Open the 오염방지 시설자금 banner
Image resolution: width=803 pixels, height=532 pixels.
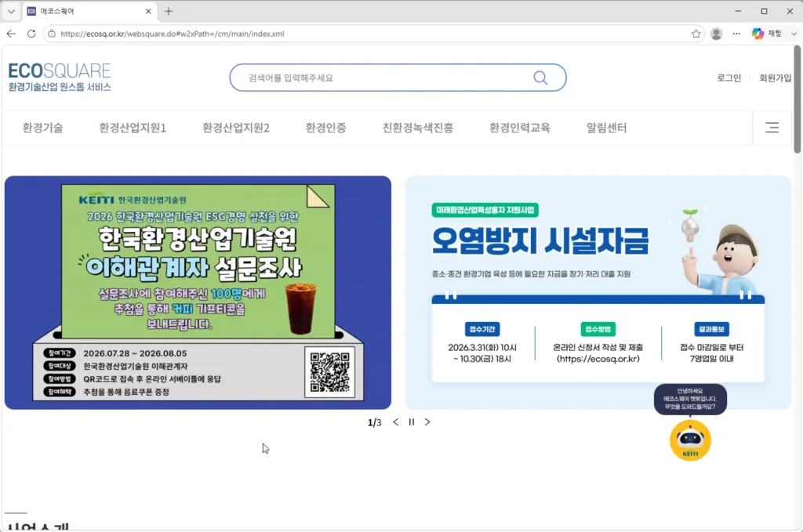coord(598,292)
